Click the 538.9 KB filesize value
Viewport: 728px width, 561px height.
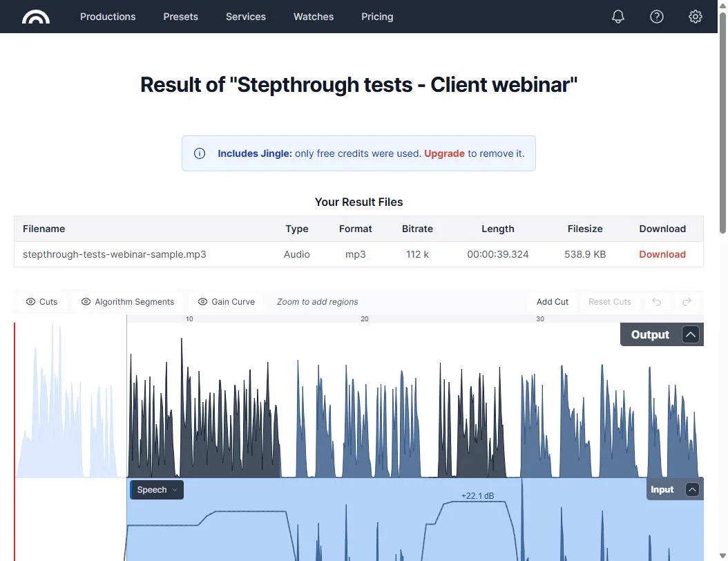click(585, 254)
